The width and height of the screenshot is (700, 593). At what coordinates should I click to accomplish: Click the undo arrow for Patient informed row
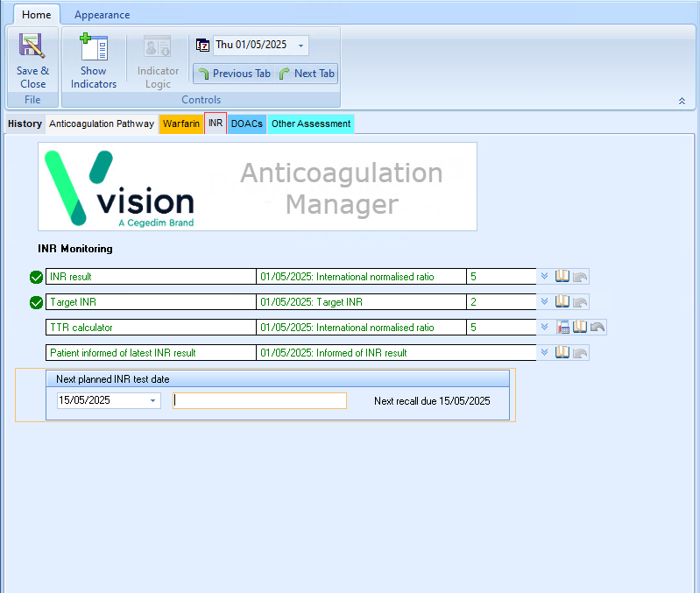click(x=580, y=353)
